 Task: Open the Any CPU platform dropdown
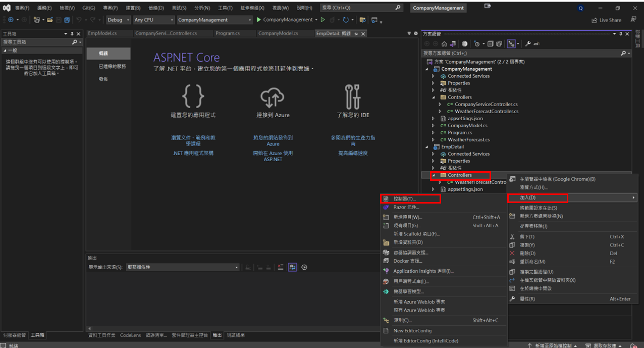coord(153,20)
